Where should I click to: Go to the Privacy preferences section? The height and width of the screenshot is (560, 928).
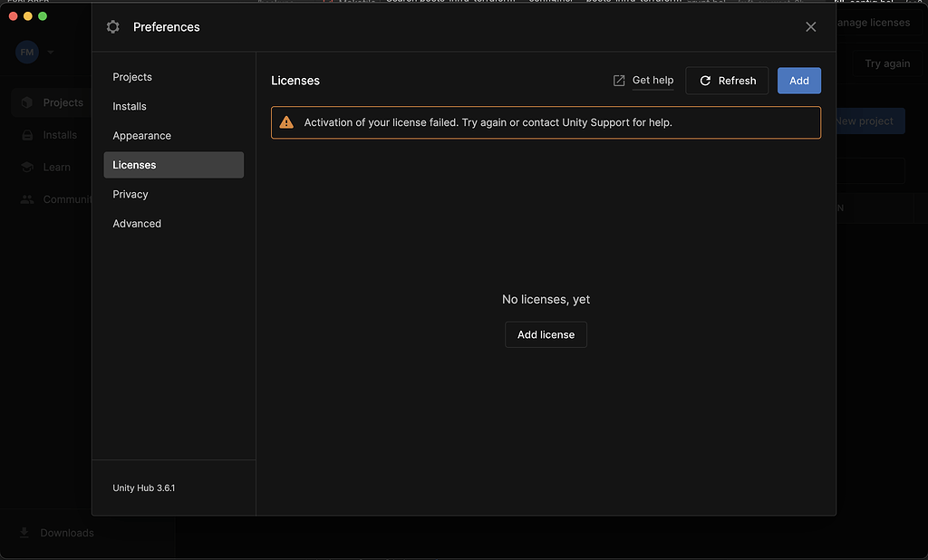tap(130, 194)
